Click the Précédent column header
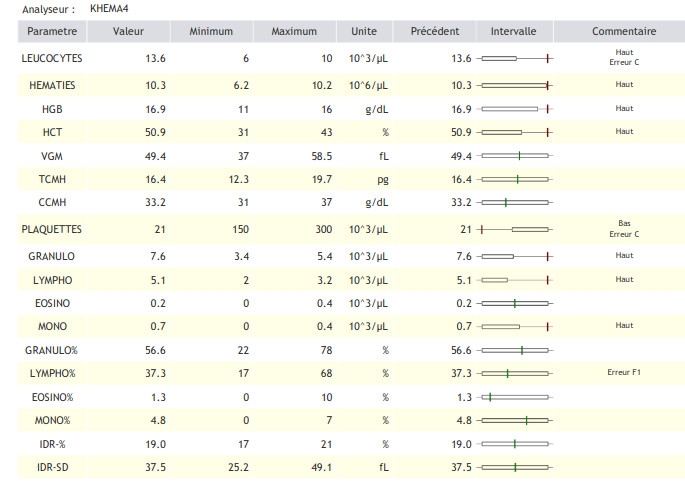This screenshot has height=494, width=685. tap(435, 32)
